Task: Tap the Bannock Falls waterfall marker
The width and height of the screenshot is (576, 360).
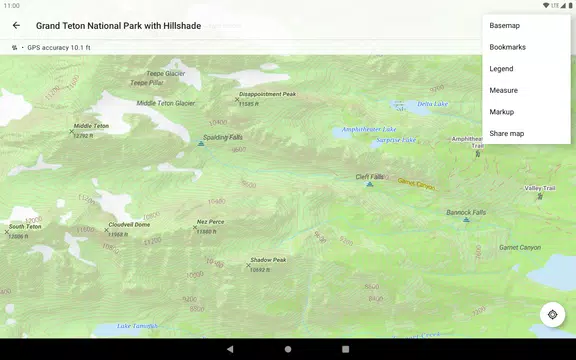Action: click(466, 220)
